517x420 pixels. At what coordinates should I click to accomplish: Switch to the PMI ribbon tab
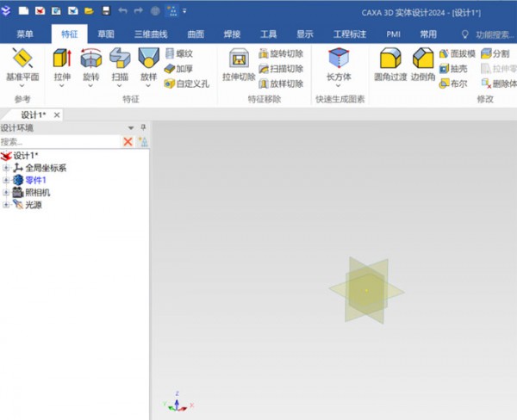(x=393, y=34)
